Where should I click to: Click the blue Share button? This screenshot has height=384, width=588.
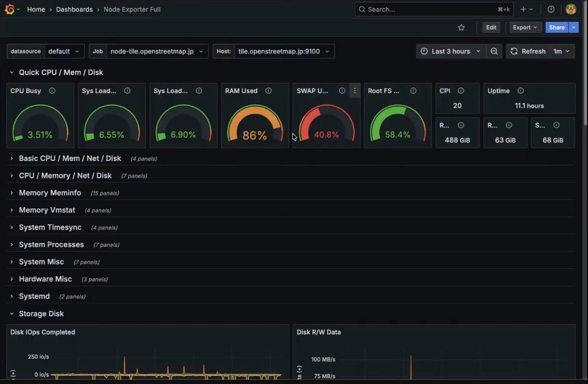(x=557, y=28)
